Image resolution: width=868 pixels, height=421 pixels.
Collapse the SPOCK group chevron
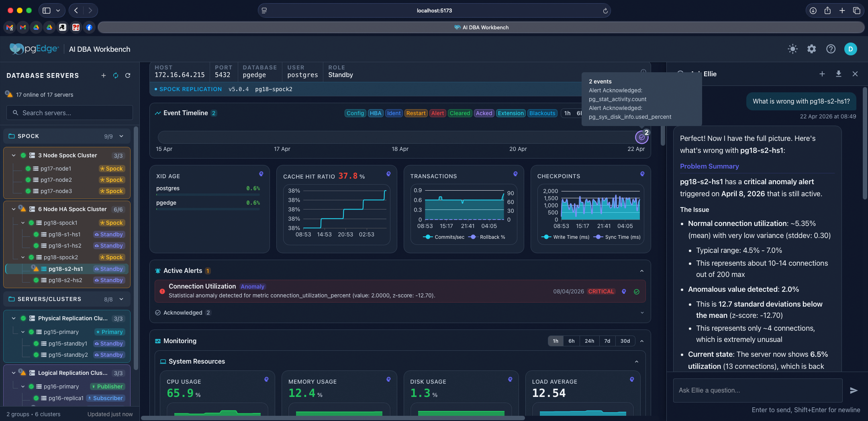[121, 136]
